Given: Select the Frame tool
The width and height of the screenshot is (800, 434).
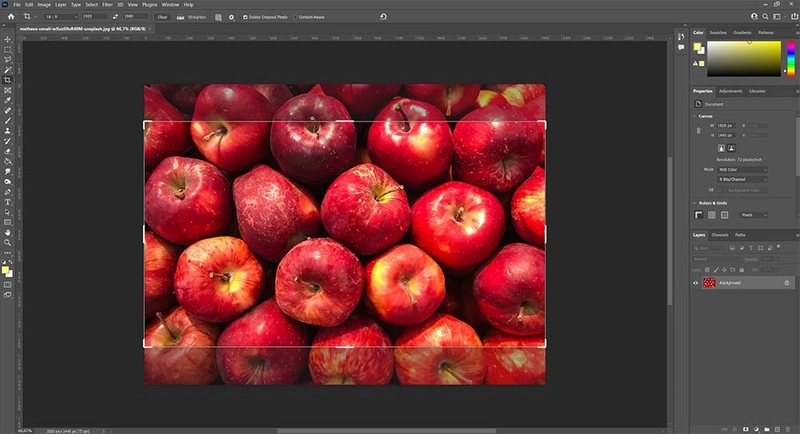Looking at the screenshot, I should click(x=8, y=90).
